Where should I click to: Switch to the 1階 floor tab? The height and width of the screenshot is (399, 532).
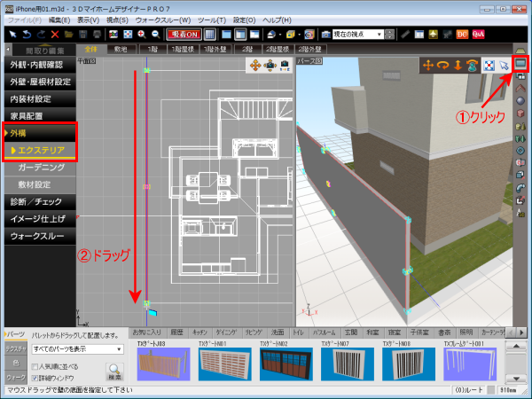154,49
